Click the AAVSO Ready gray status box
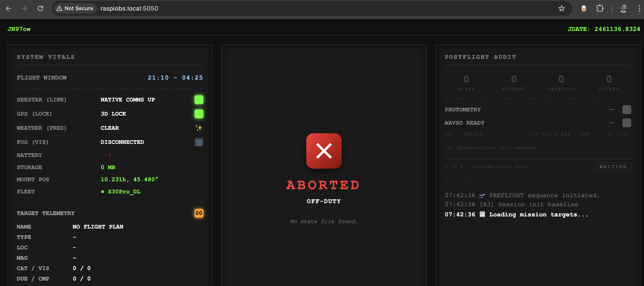 pyautogui.click(x=626, y=123)
